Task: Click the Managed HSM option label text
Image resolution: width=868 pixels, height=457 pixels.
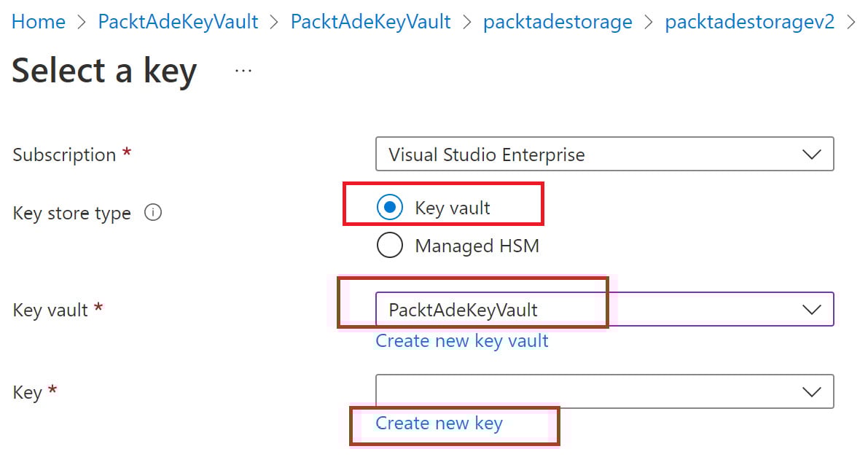Action: 477,246
